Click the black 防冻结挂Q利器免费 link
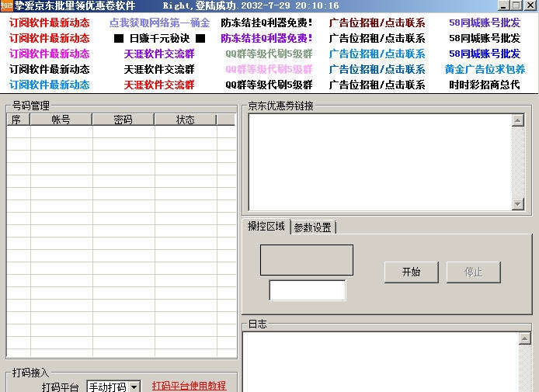 click(266, 23)
